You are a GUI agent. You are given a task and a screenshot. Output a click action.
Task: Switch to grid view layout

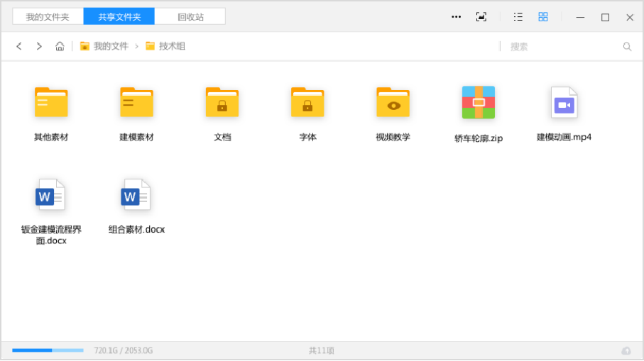click(x=543, y=17)
